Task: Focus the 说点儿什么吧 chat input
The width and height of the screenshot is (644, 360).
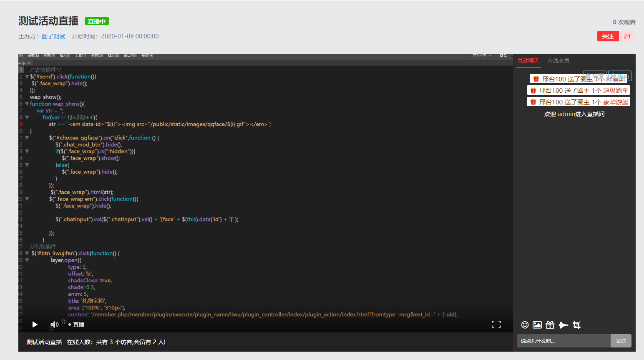Action: 563,341
